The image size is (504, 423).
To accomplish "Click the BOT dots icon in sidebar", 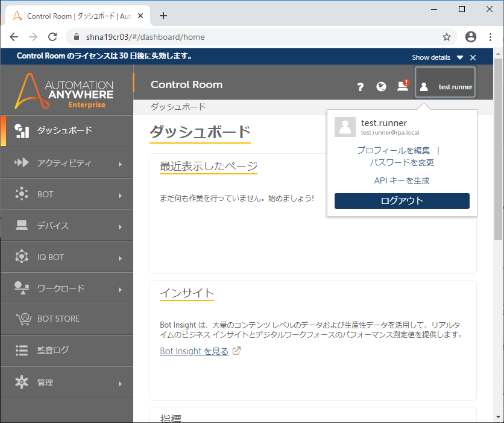I will (22, 194).
